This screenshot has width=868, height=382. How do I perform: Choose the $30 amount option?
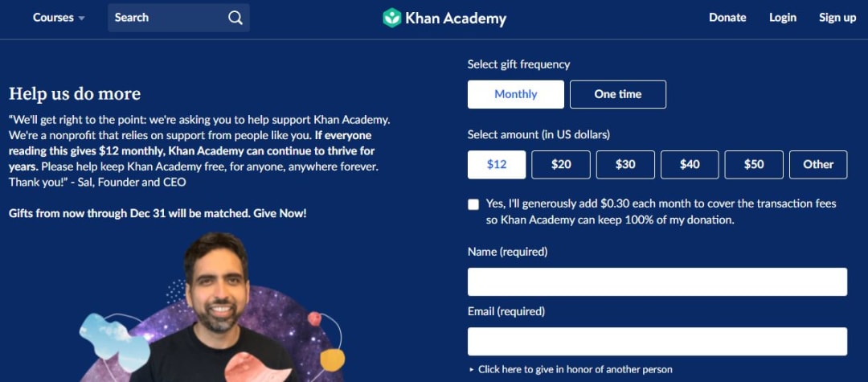pos(625,164)
